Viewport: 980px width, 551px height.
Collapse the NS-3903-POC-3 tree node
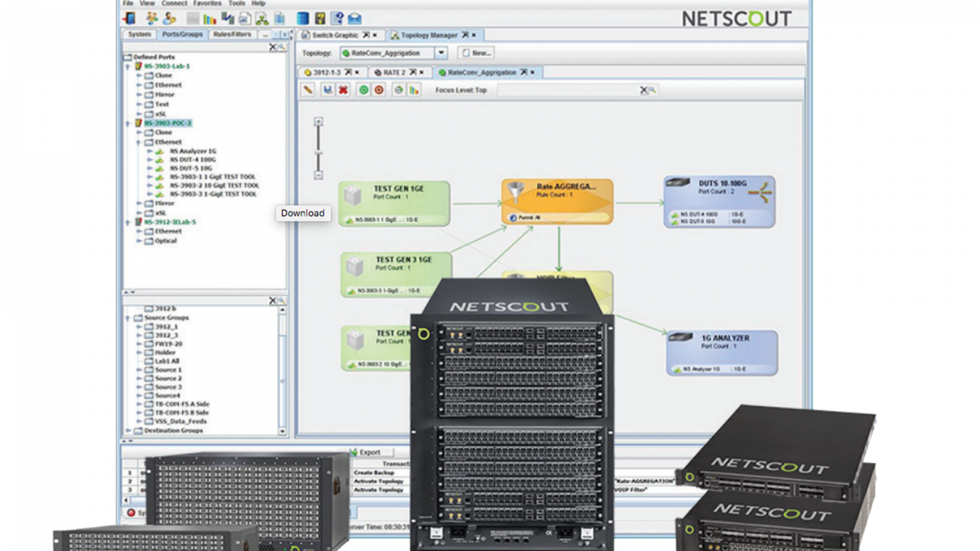pyautogui.click(x=128, y=123)
